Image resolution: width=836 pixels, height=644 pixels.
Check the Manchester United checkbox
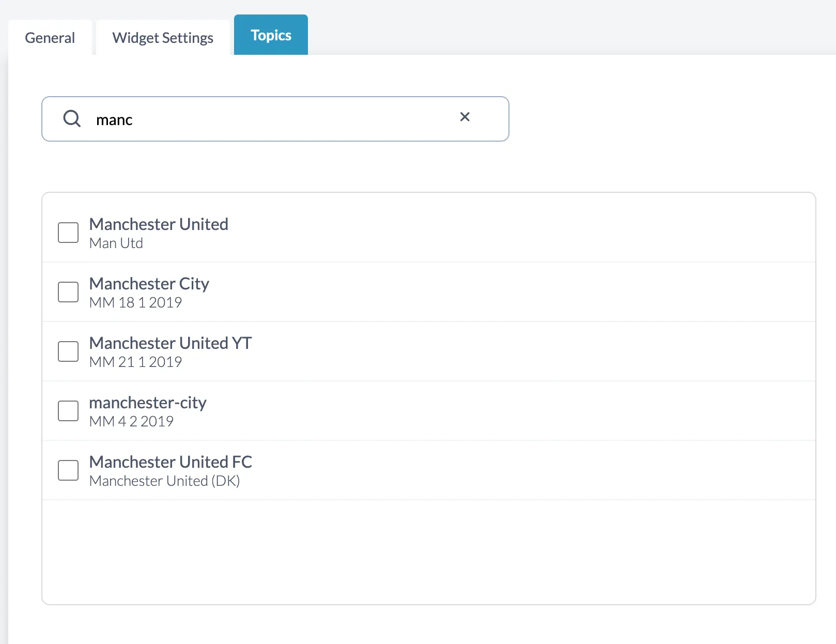[68, 233]
